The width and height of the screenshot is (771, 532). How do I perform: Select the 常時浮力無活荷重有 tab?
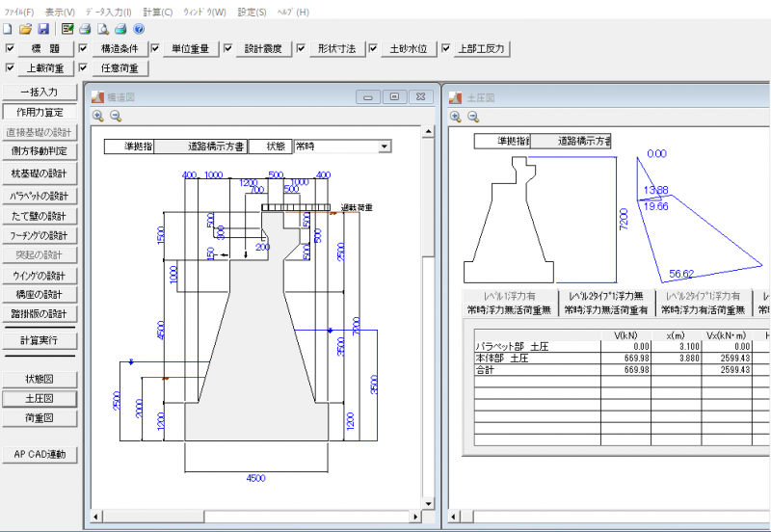[606, 310]
